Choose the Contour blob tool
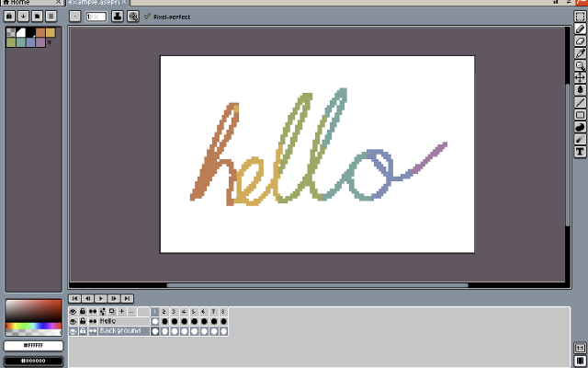Screen dimensions: 588x368 [x=580, y=127]
